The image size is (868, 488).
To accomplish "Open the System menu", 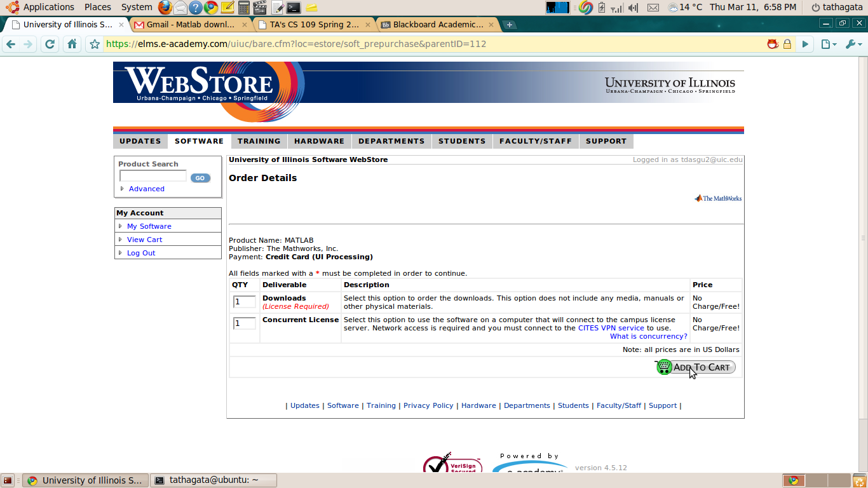I will [137, 8].
